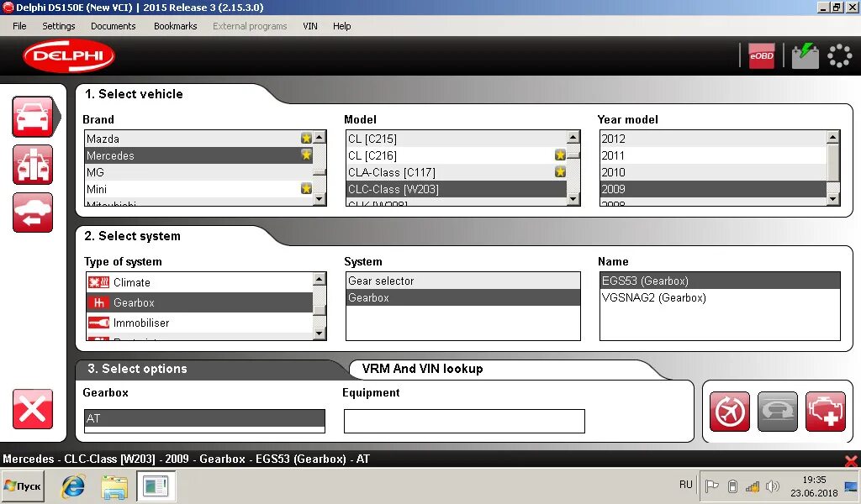Click the greyed-out car scan icon
The image size is (861, 504).
(x=778, y=412)
